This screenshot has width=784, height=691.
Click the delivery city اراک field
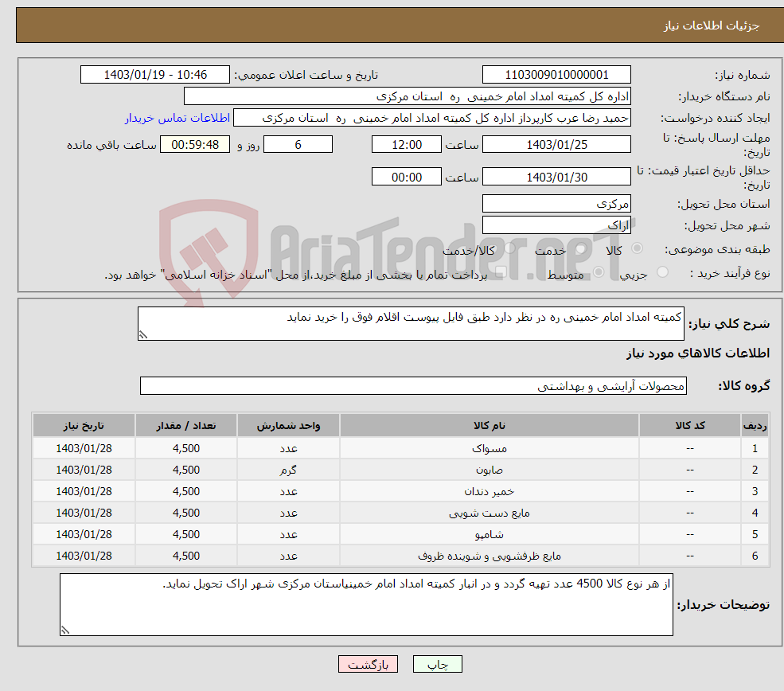click(556, 225)
